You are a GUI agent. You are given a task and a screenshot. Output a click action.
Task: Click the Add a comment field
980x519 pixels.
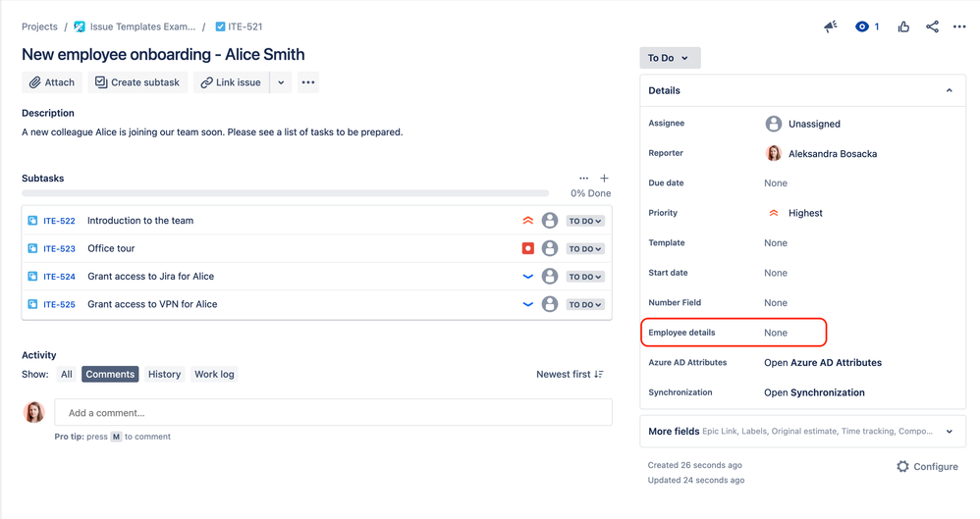point(333,413)
